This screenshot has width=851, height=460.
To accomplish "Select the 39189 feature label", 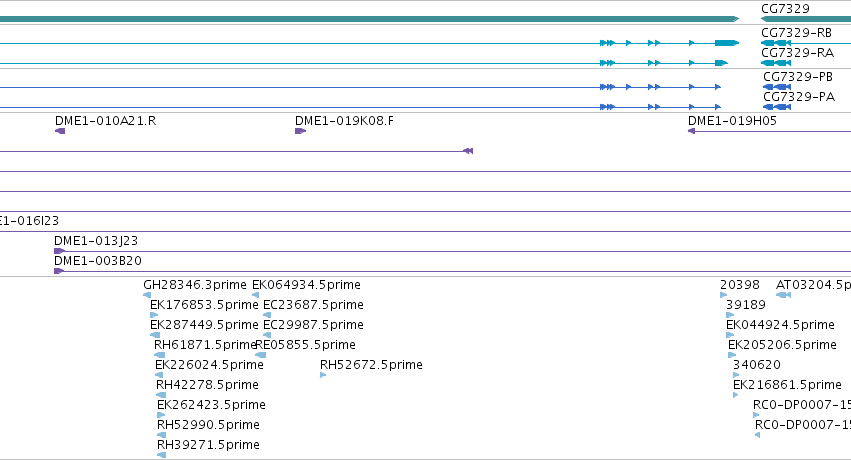I will coord(746,305).
